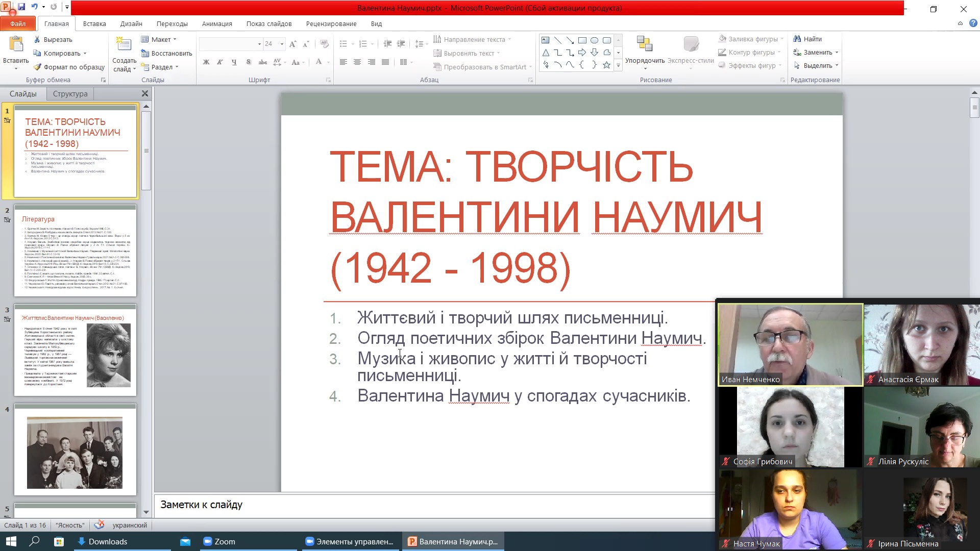Toggle underline (Ч) formatting
The height and width of the screenshot is (551, 980).
(234, 62)
